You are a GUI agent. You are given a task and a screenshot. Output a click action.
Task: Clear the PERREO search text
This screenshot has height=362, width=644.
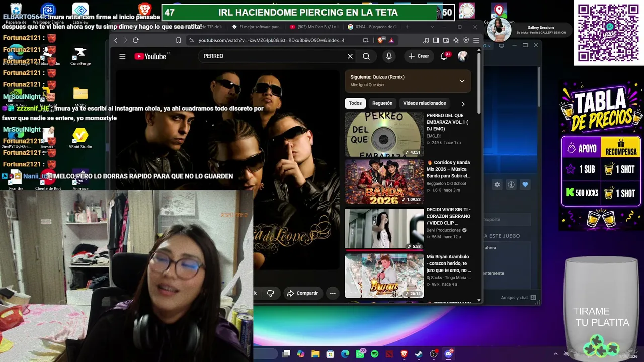(x=350, y=56)
